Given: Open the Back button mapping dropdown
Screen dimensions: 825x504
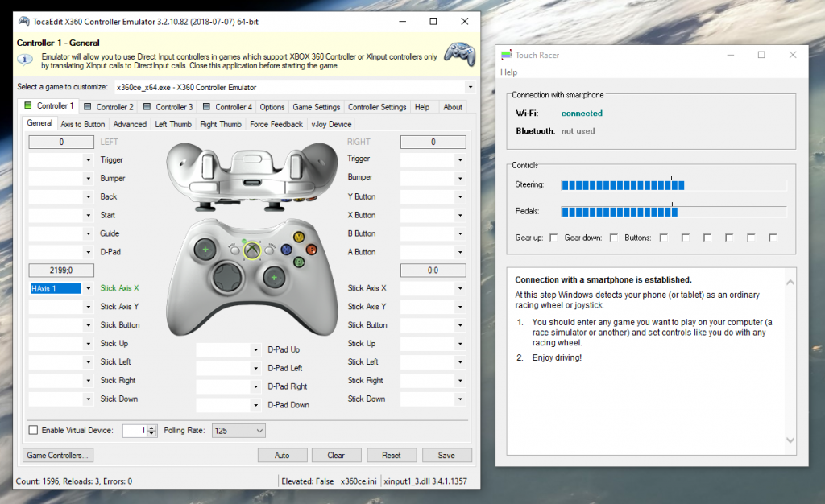Looking at the screenshot, I should click(89, 196).
